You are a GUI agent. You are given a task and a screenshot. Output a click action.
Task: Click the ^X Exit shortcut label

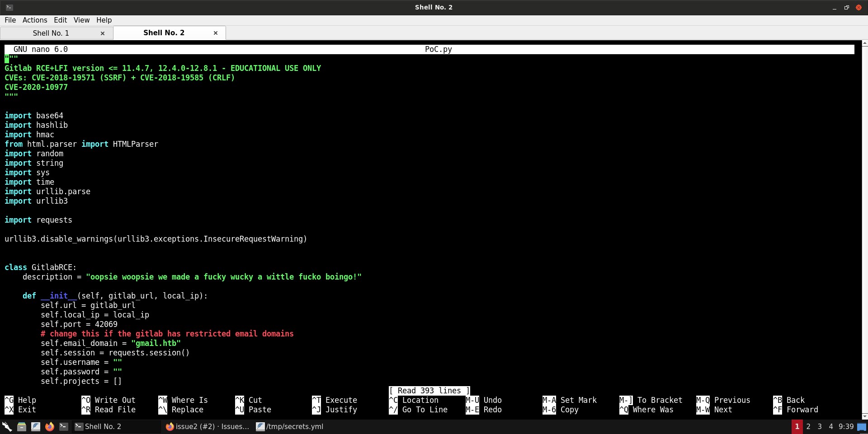click(20, 410)
